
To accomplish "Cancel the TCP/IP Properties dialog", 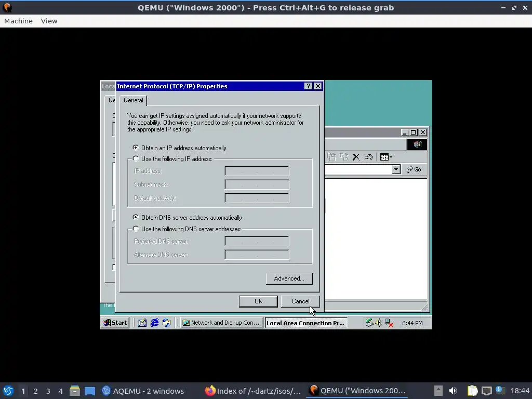I will 300,301.
